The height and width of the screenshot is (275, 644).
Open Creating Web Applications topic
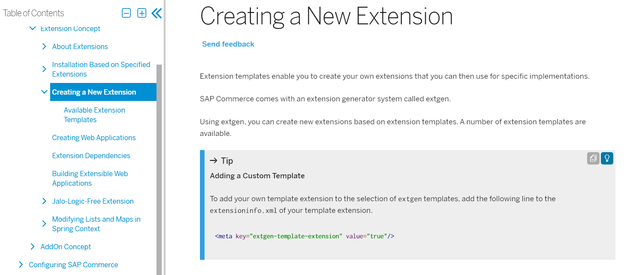coord(94,138)
